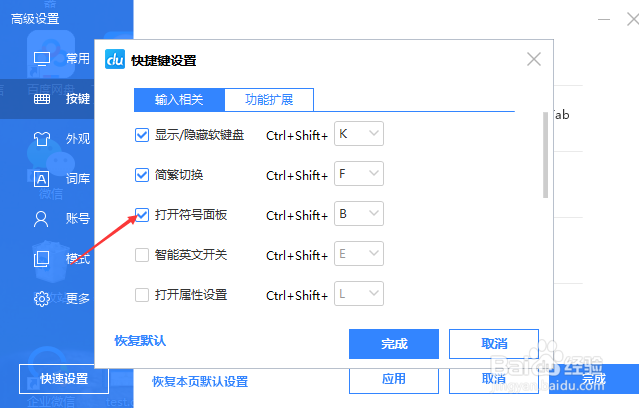Viewport: 639px width, 408px height.
Task: Open the 更多 gear icon section
Action: [x=42, y=299]
